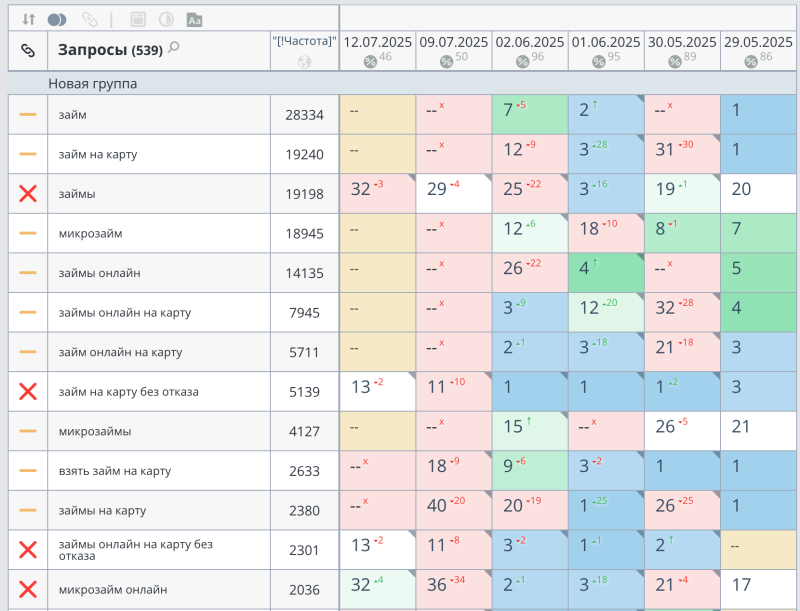
Task: Click the orange dash beside займ
Action: 28,115
